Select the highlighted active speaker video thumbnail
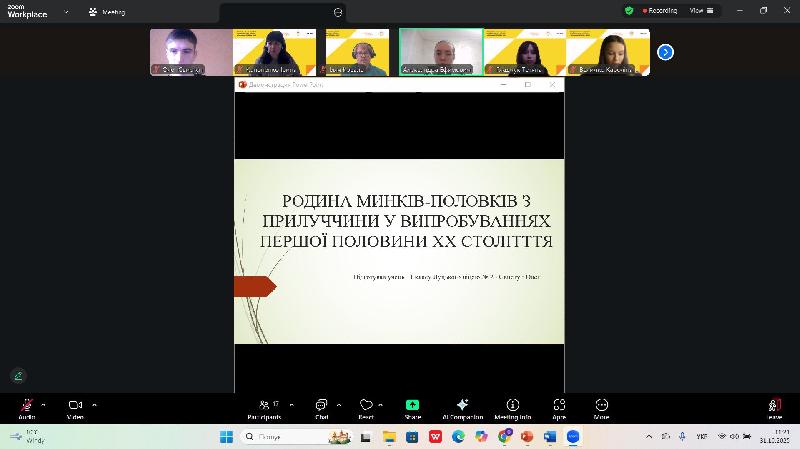This screenshot has height=449, width=800. 440,52
